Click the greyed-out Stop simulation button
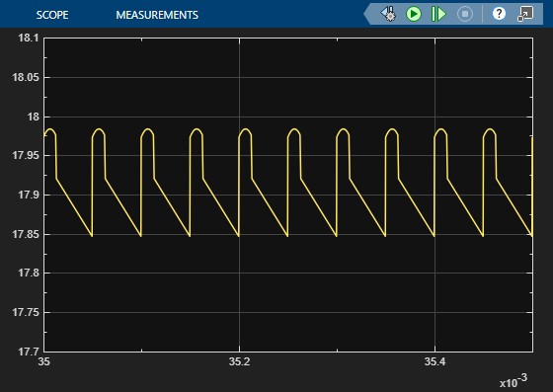Image resolution: width=553 pixels, height=392 pixels. click(x=465, y=14)
